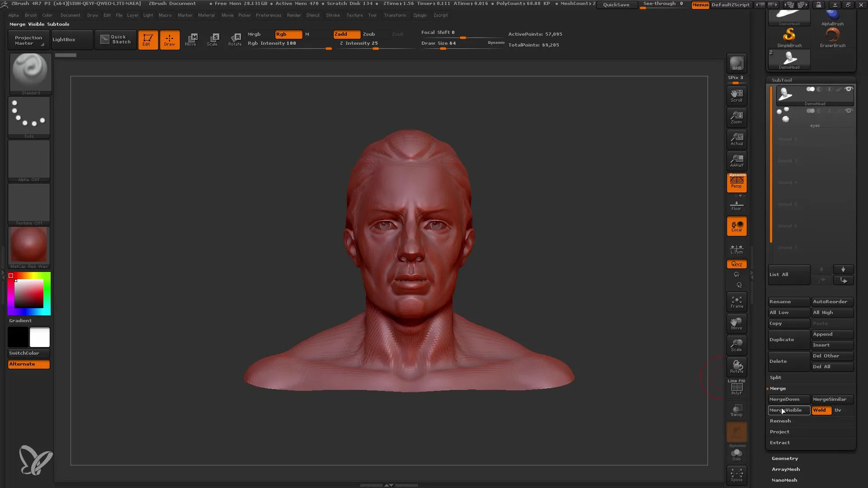Toggle Local transformations button
Image resolution: width=868 pixels, height=488 pixels.
(736, 226)
